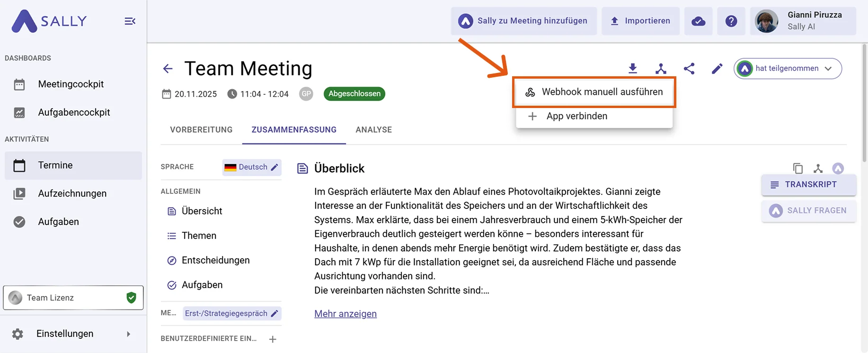Click the Überblick heading
This screenshot has width=868, height=353.
(339, 168)
